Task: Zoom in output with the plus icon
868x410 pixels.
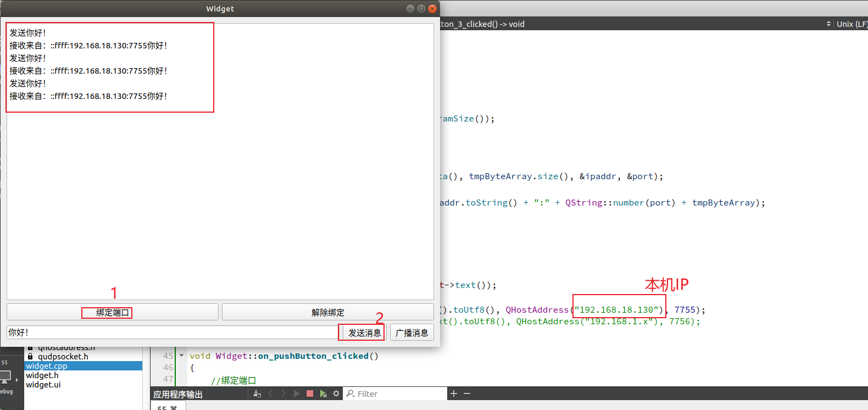Action: coord(454,394)
